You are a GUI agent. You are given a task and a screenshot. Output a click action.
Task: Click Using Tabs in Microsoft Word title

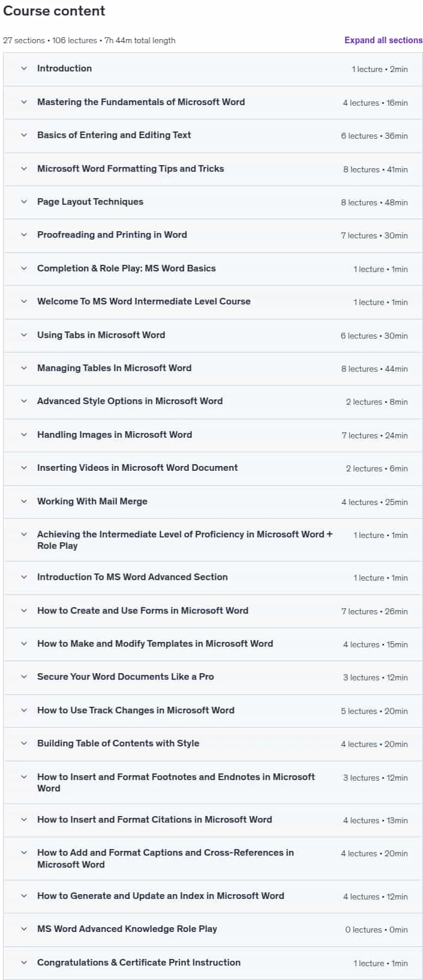coord(101,335)
